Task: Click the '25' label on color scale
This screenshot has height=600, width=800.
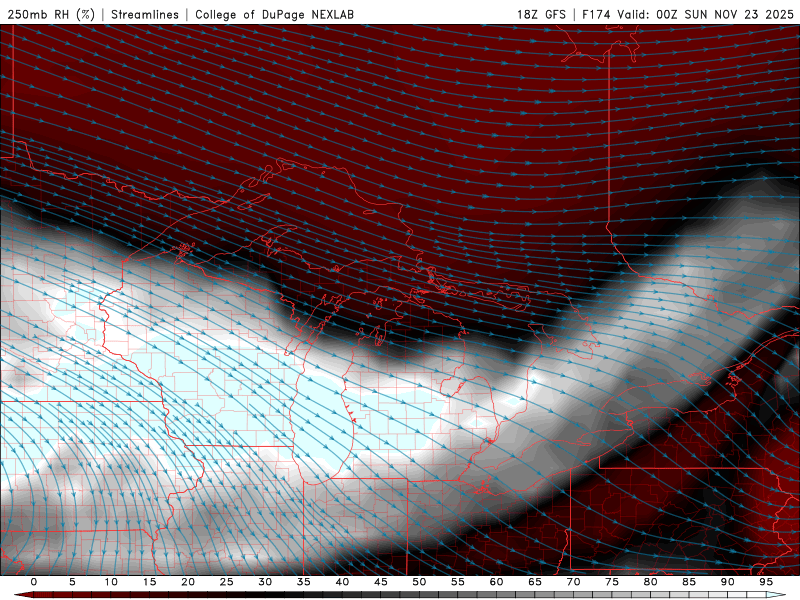Action: pyautogui.click(x=227, y=582)
